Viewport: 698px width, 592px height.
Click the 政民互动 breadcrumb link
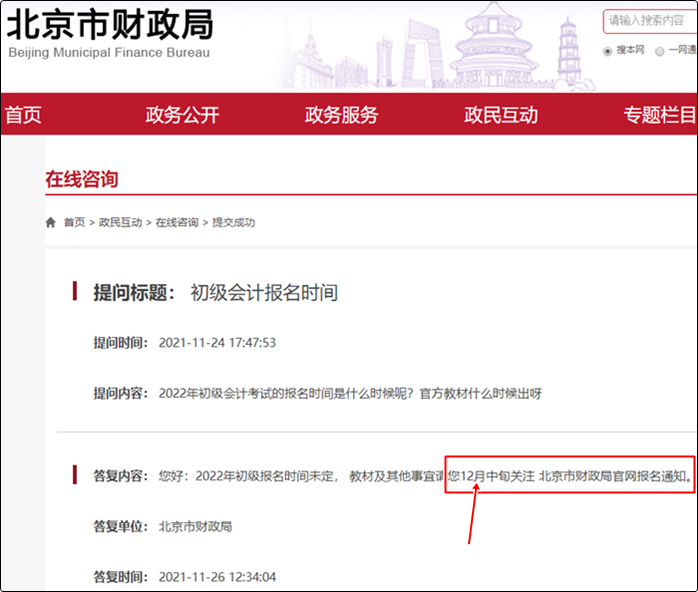120,222
